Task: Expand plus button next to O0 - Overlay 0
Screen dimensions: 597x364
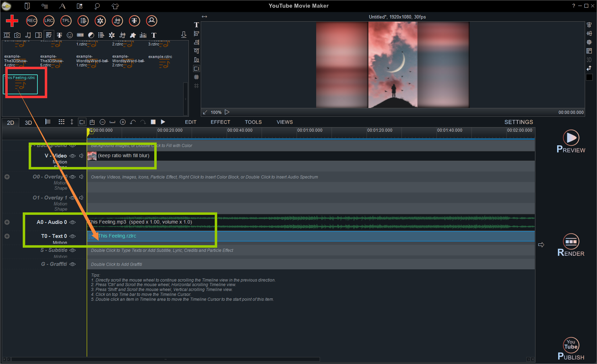Action: click(x=7, y=177)
